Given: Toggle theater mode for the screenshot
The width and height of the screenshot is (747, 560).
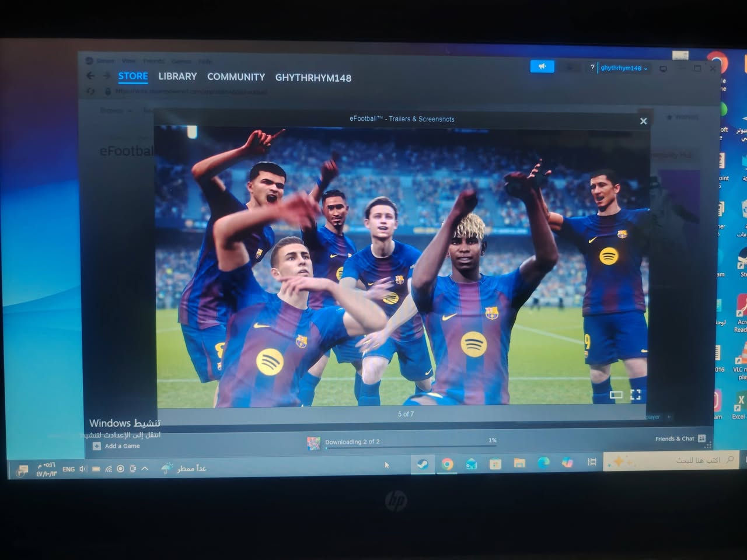Looking at the screenshot, I should coord(616,395).
